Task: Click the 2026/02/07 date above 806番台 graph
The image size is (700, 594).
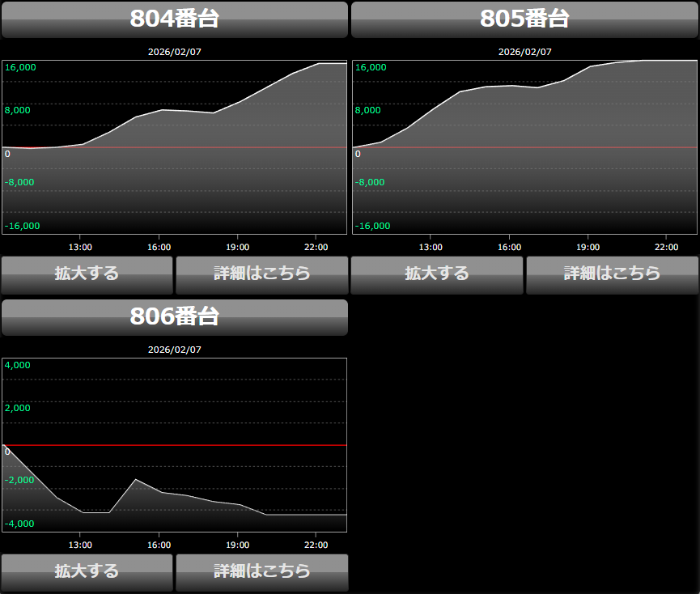Action: point(175,350)
